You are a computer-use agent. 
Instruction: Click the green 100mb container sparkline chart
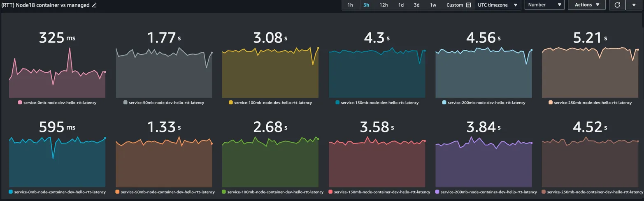[x=270, y=162]
